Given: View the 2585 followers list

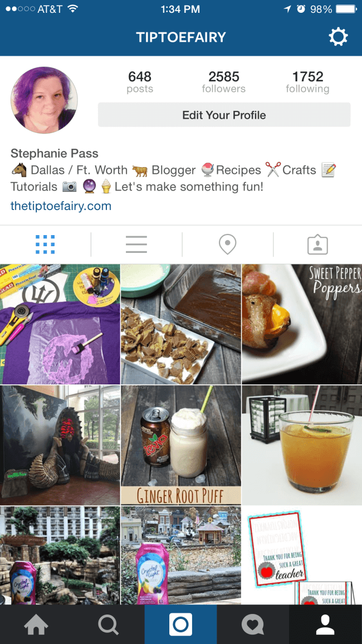Looking at the screenshot, I should (x=224, y=82).
